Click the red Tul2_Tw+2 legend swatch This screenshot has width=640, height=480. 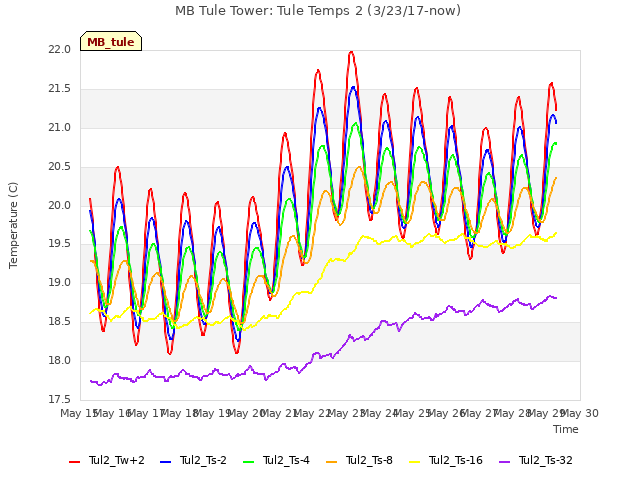pos(74,462)
